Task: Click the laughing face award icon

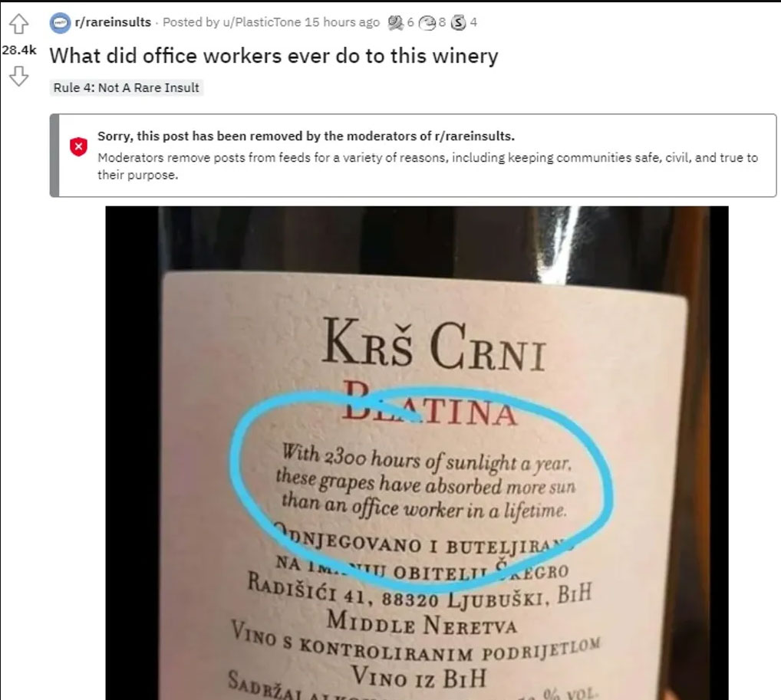Action: pos(427,22)
